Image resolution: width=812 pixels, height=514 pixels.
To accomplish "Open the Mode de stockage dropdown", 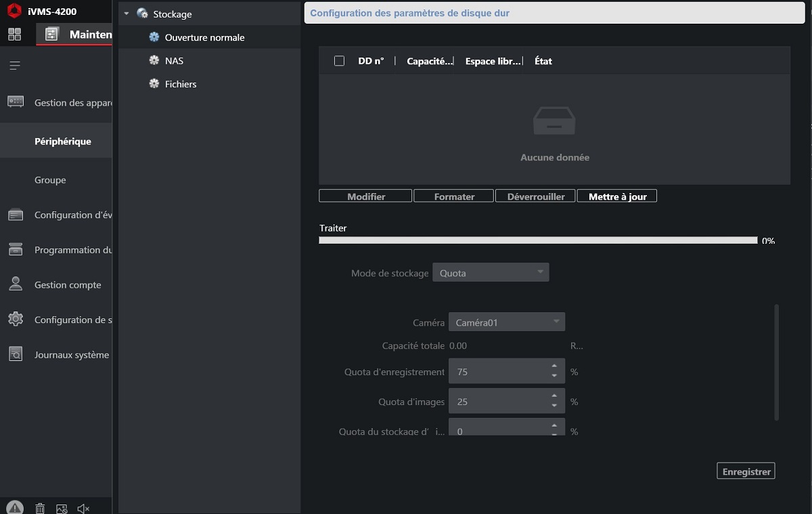I will pos(491,273).
